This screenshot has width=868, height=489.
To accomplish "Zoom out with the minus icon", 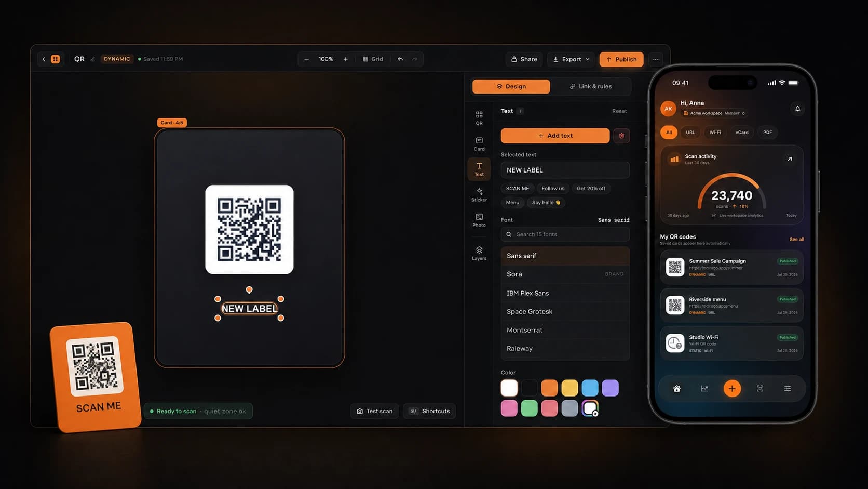I will click(306, 59).
